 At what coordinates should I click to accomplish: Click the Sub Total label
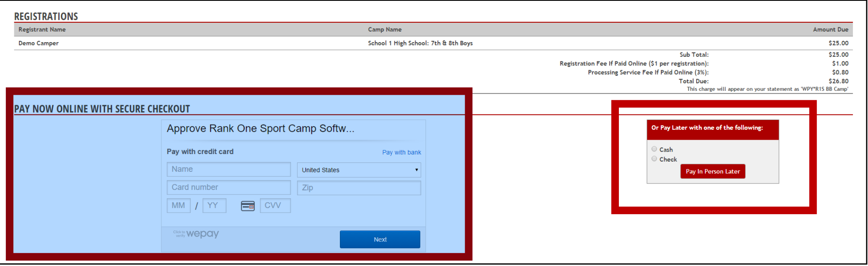point(694,55)
